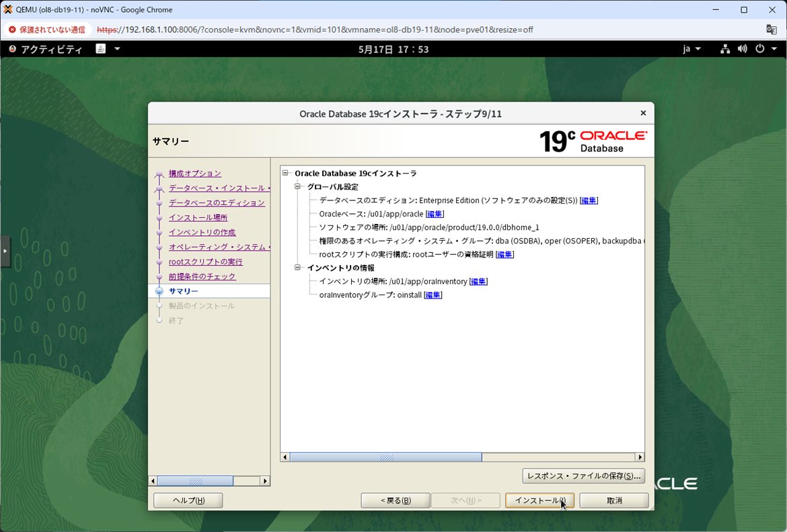Viewport: 787px width, 532px height.
Task: Close the Oracle installer dialog with ×
Action: tap(643, 114)
